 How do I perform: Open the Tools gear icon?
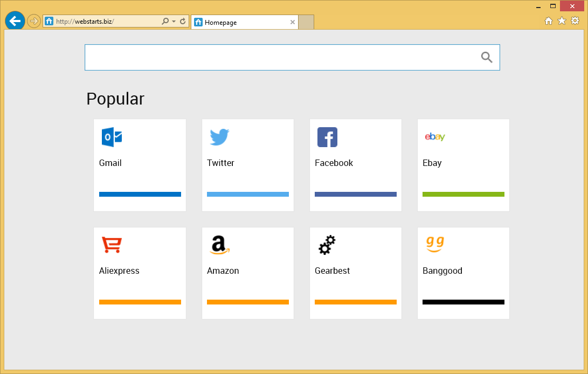pyautogui.click(x=575, y=20)
